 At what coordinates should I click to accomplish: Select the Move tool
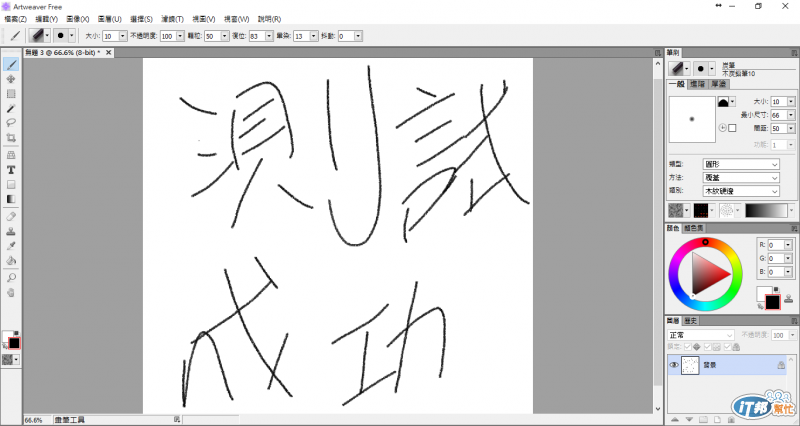click(x=11, y=79)
